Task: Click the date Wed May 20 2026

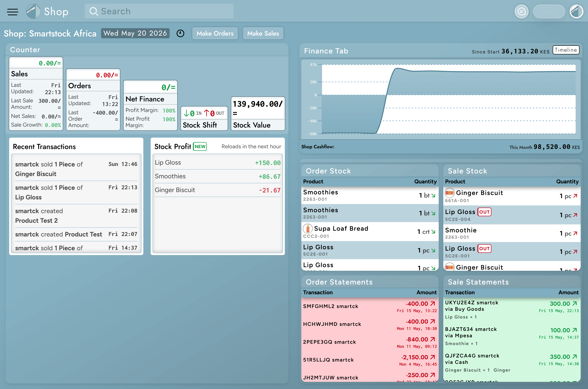Action: click(135, 33)
